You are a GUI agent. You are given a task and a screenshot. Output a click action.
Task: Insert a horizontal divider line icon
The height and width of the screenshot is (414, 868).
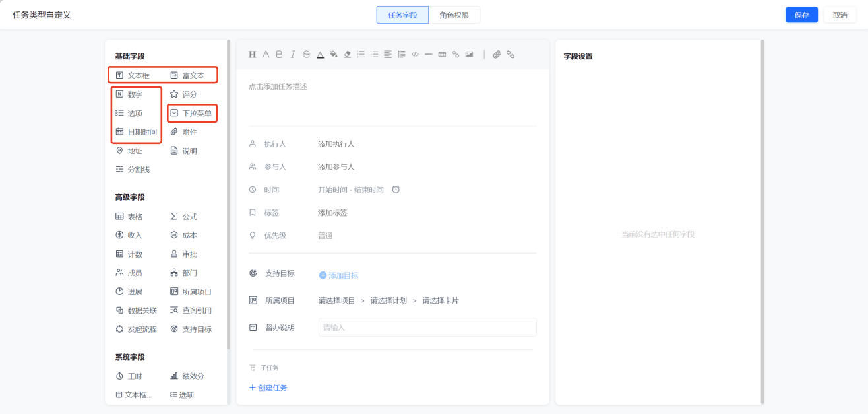tap(429, 55)
